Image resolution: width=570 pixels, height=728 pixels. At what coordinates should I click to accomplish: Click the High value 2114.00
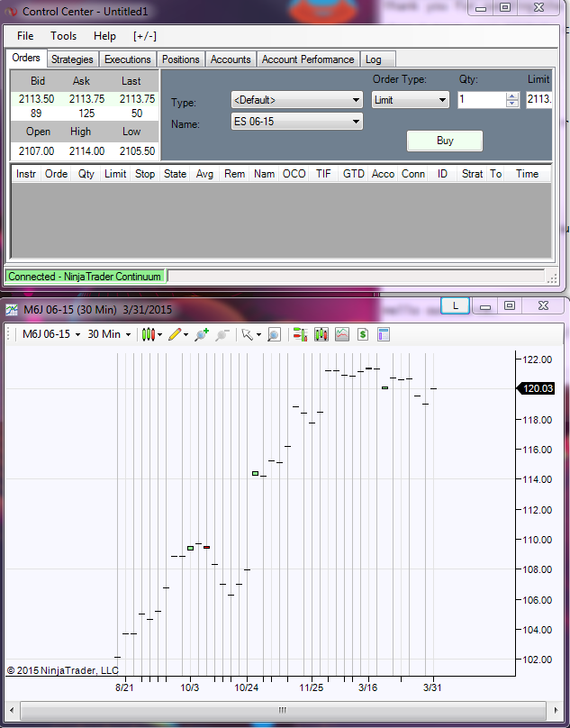point(86,150)
